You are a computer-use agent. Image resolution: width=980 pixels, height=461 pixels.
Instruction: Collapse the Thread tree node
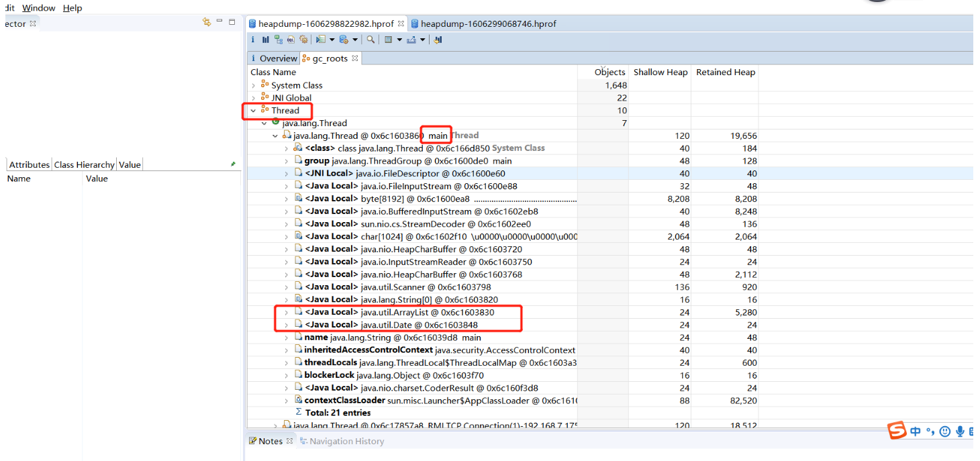253,111
